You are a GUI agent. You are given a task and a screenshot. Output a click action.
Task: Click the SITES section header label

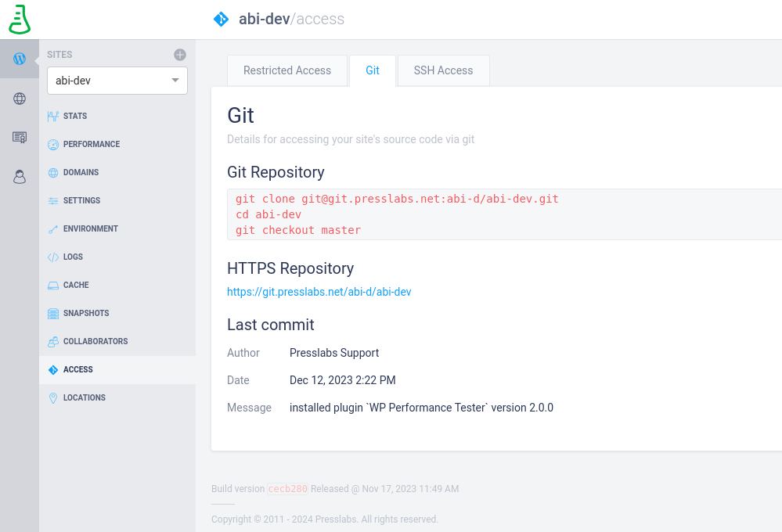pyautogui.click(x=59, y=55)
